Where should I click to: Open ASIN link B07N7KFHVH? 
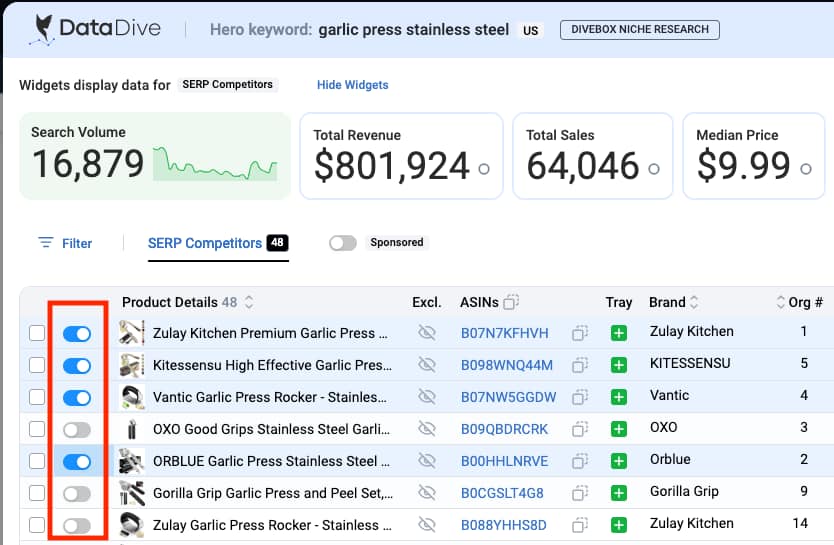click(504, 333)
